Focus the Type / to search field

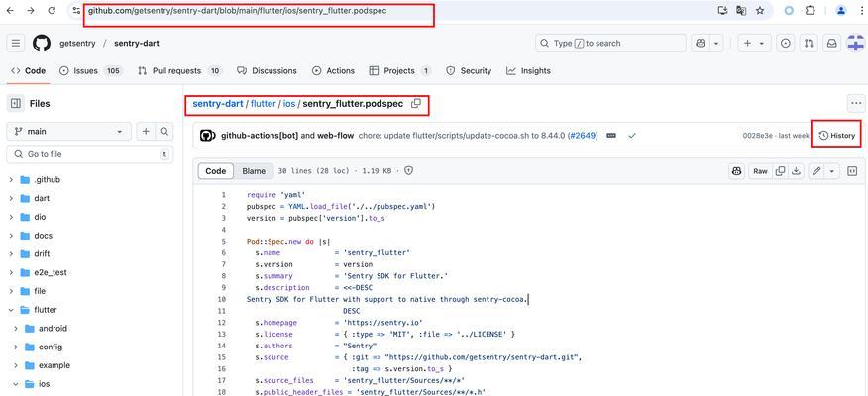click(610, 44)
